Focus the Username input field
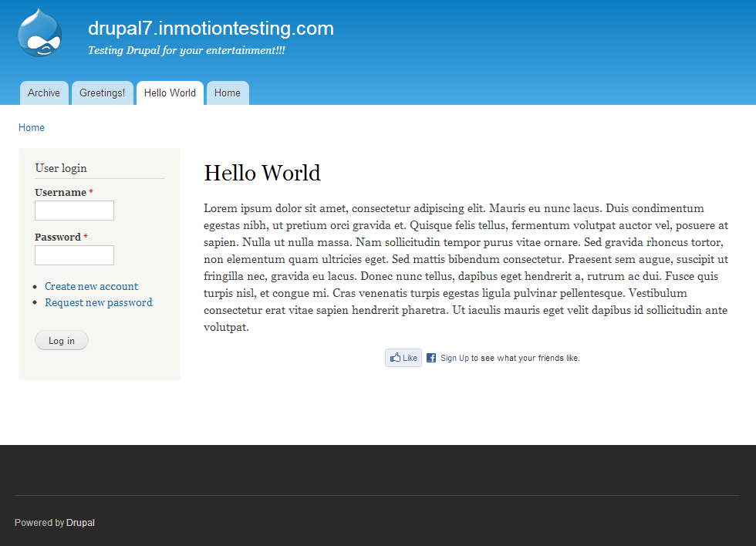 tap(74, 211)
